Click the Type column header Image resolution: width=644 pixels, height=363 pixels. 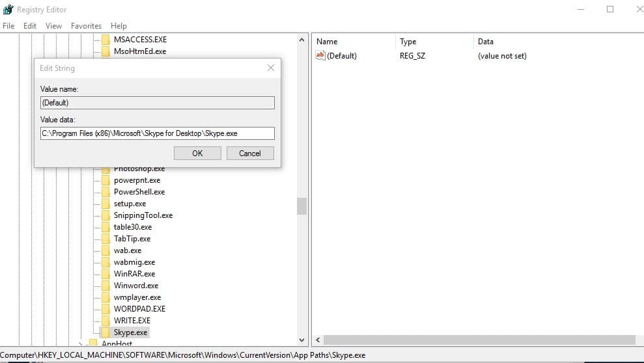(x=408, y=42)
